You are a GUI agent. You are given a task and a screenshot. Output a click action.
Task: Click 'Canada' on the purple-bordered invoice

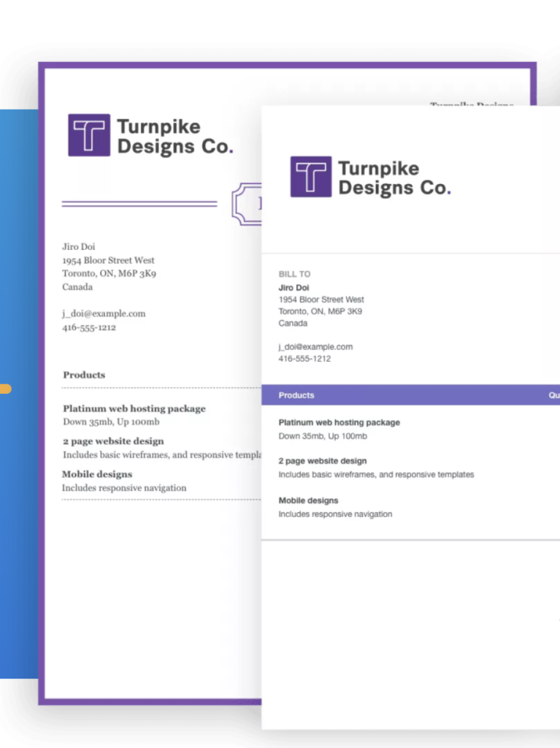(77, 286)
